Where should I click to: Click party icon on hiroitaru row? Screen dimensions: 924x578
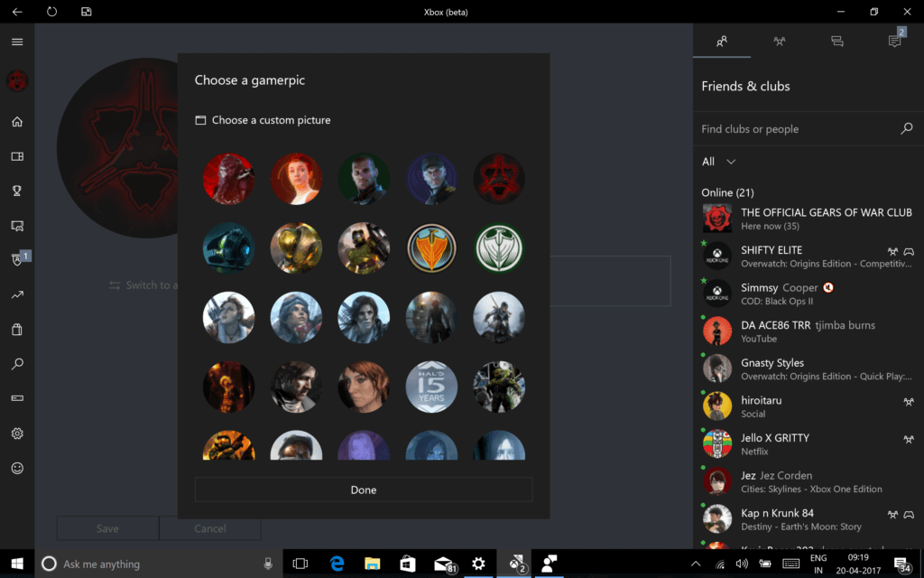coord(909,402)
